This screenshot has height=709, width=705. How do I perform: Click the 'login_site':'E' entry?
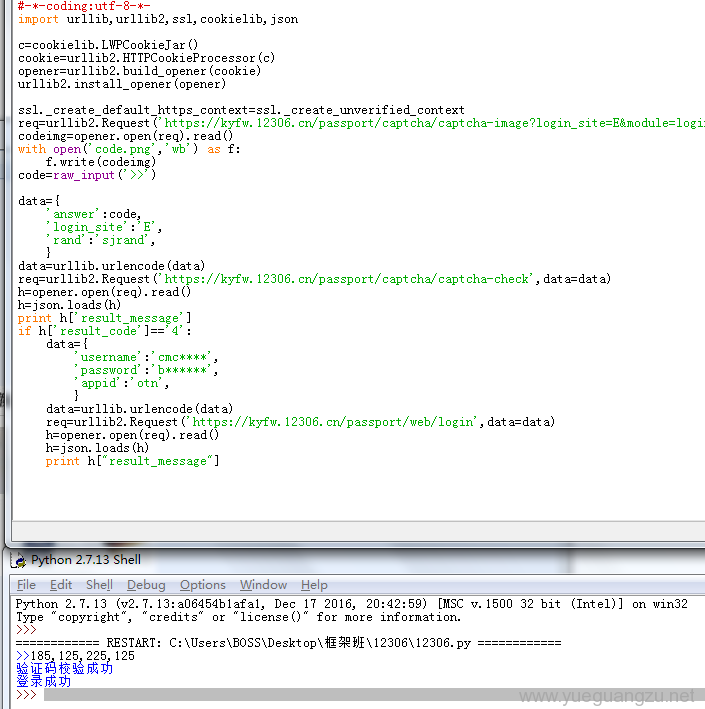(x=104, y=227)
